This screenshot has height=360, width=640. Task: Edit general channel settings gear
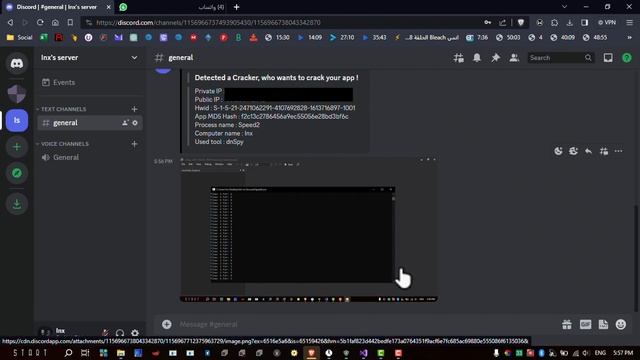(x=135, y=123)
